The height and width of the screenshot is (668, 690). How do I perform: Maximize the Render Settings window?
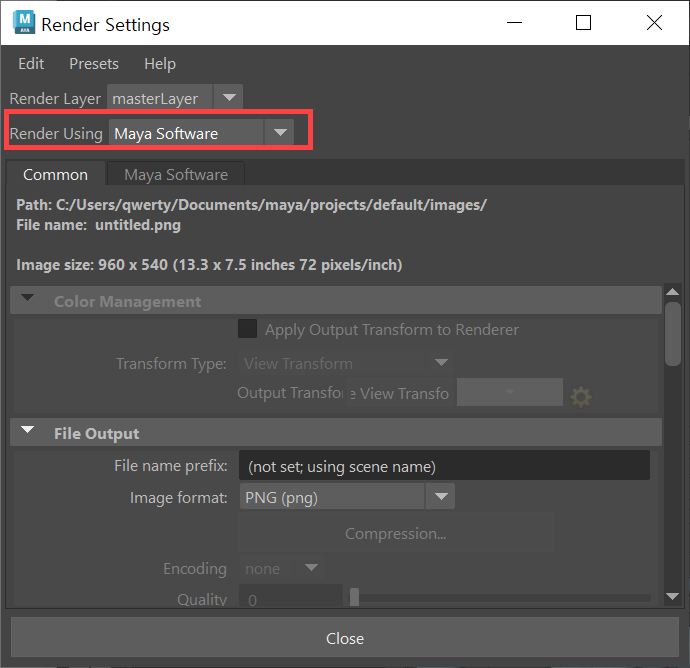(x=584, y=22)
